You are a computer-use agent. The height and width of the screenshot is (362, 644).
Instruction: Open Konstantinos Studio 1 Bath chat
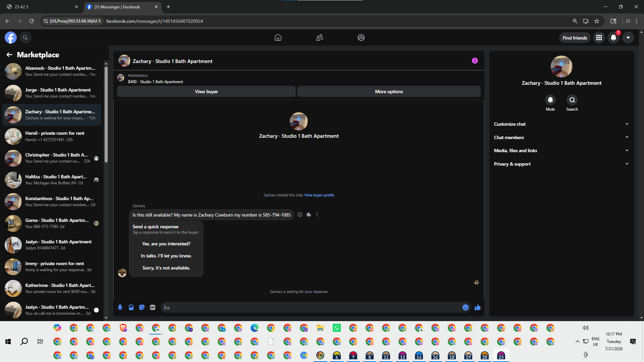click(52, 201)
